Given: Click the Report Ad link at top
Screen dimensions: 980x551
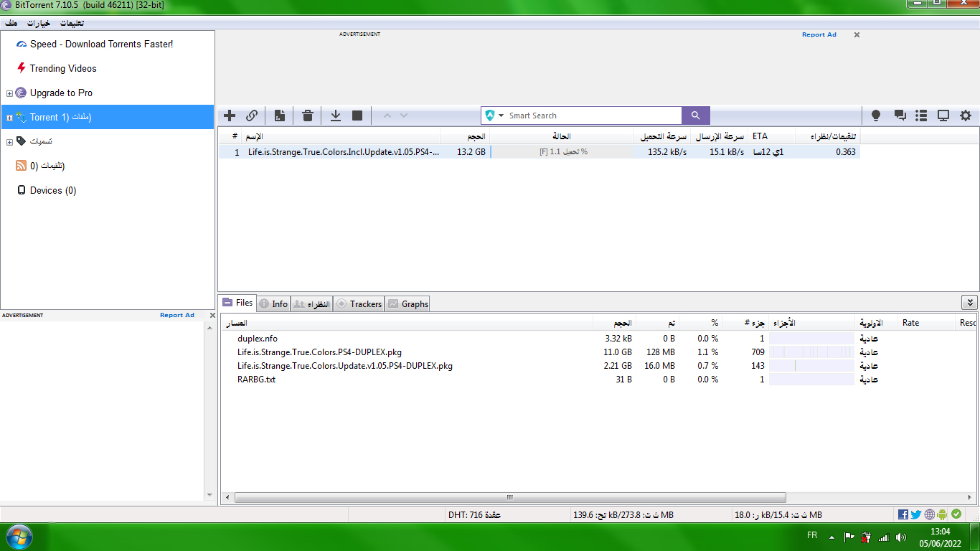Looking at the screenshot, I should 819,34.
